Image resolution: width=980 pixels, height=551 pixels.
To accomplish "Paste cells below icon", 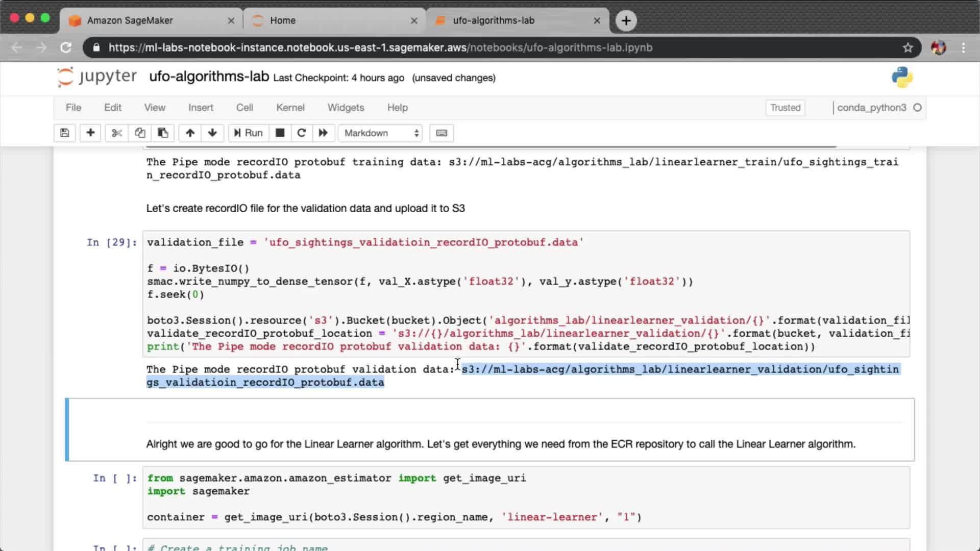I will click(x=163, y=133).
